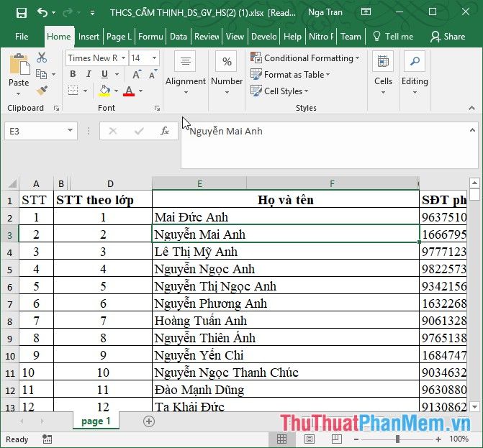Viewport: 483px width, 448px height.
Task: Undo the last action
Action: tap(42, 13)
